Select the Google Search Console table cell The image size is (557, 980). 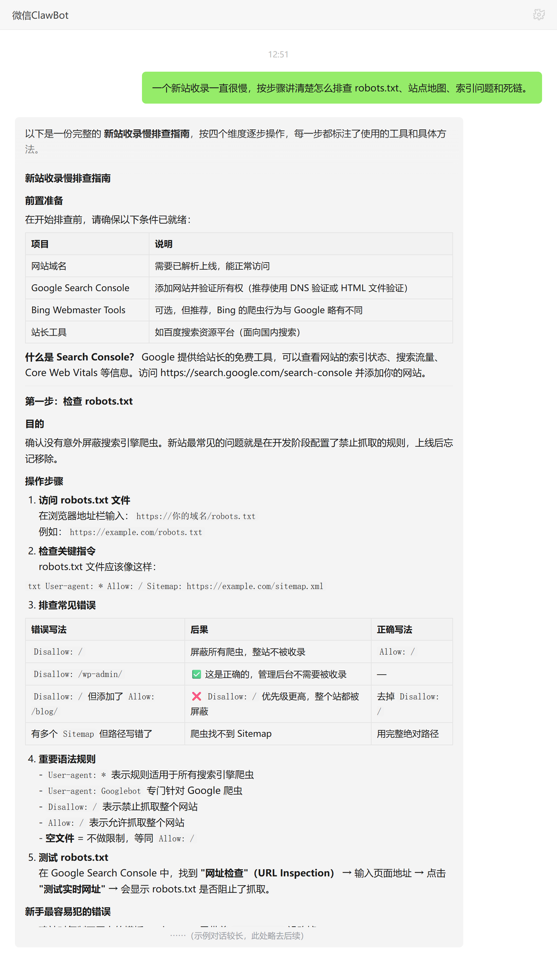(87, 288)
